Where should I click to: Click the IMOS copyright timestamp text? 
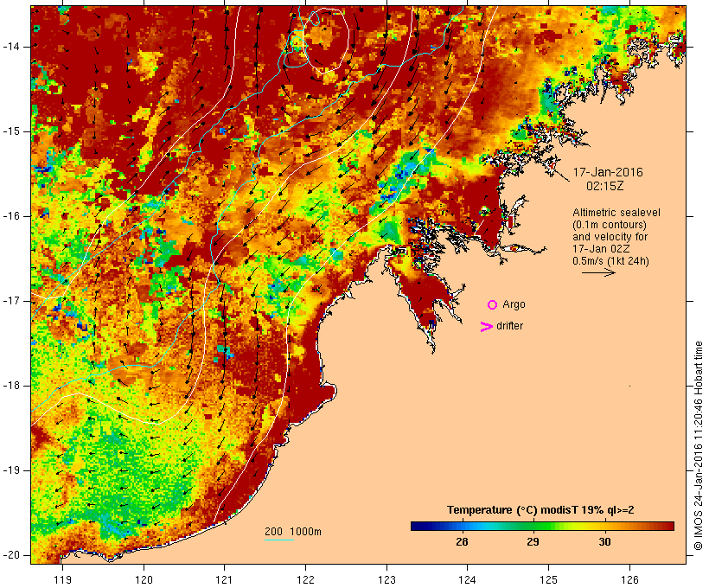coord(698,445)
